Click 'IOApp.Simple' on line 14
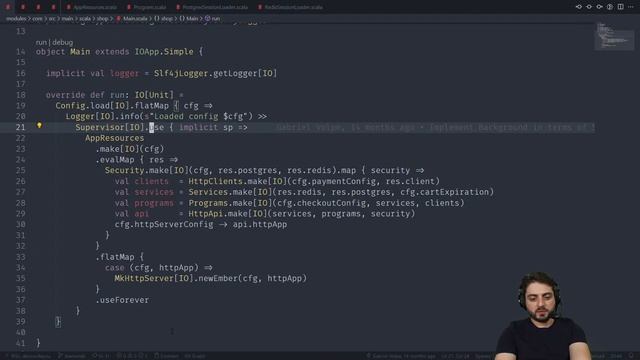 click(164, 52)
